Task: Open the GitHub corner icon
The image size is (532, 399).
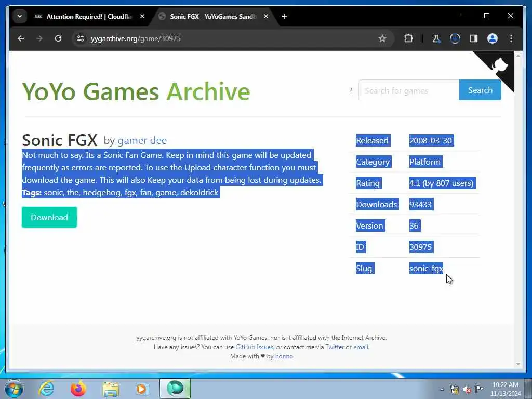Action: click(499, 65)
